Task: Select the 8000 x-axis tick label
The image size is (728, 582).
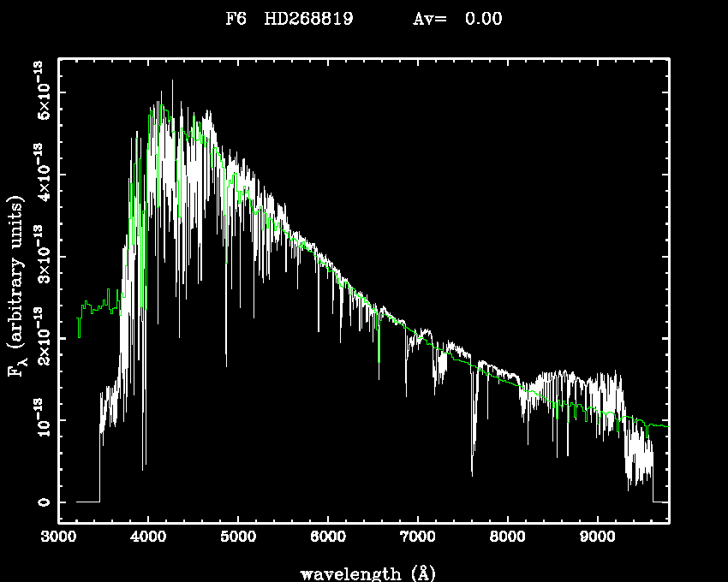Action: [507, 538]
